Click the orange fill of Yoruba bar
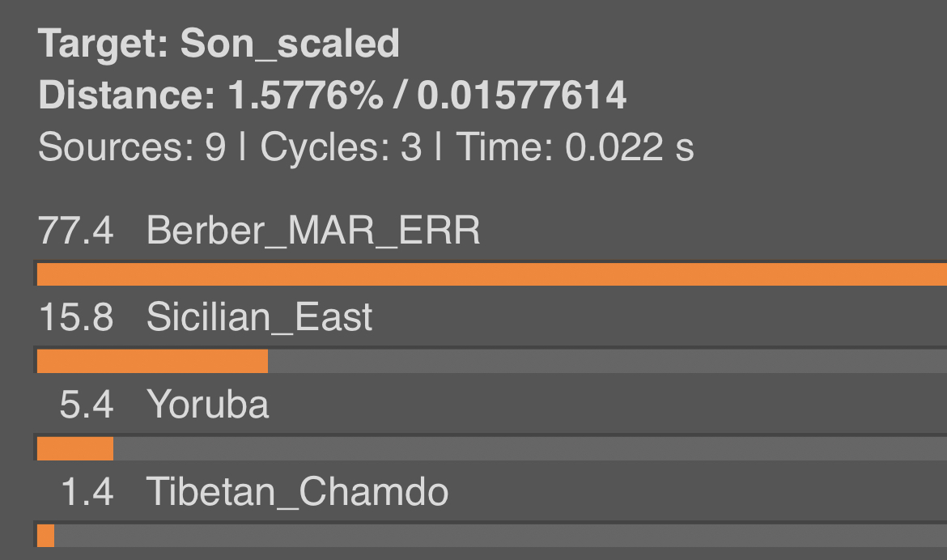This screenshot has width=947, height=560. click(x=75, y=449)
